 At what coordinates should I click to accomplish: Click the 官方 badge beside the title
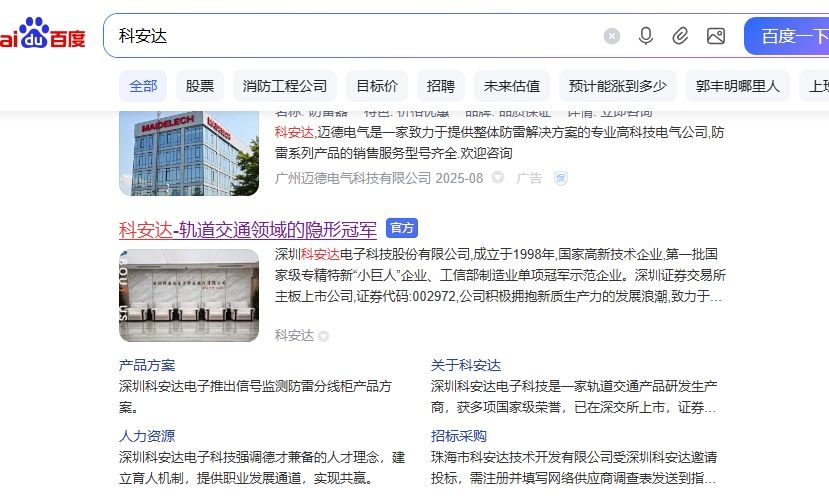pos(402,228)
